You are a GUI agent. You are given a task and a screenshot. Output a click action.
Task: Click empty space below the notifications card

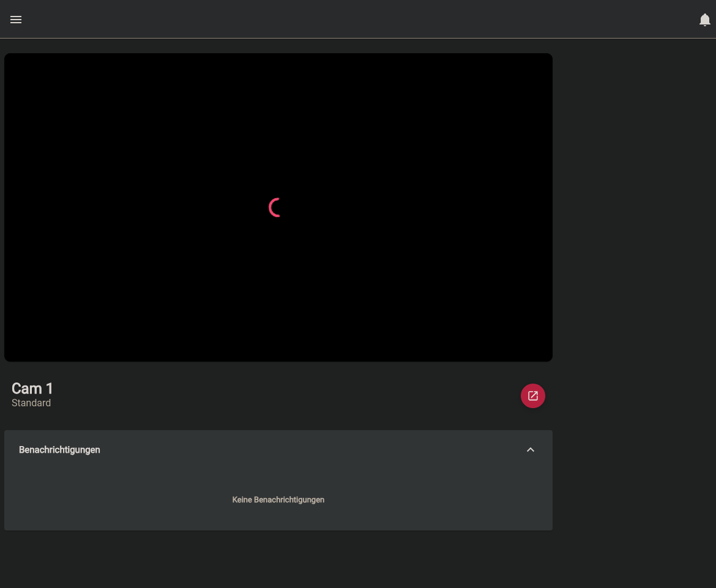coord(278,560)
